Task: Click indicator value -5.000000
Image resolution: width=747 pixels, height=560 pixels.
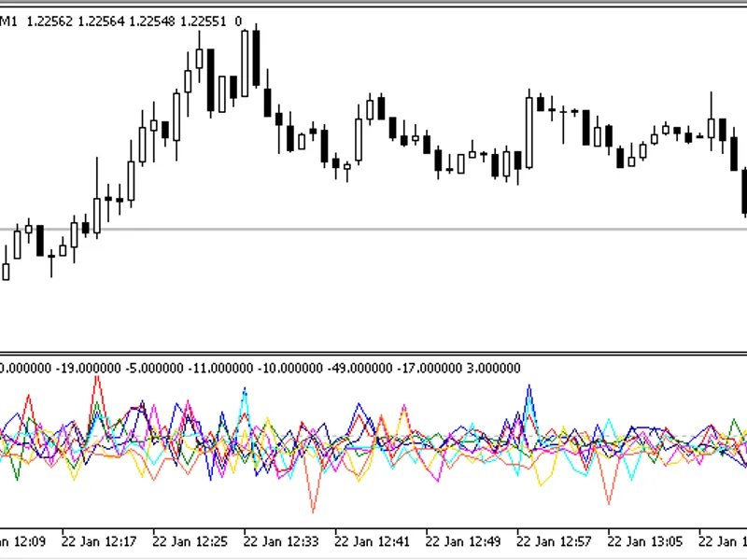Action: [x=154, y=368]
